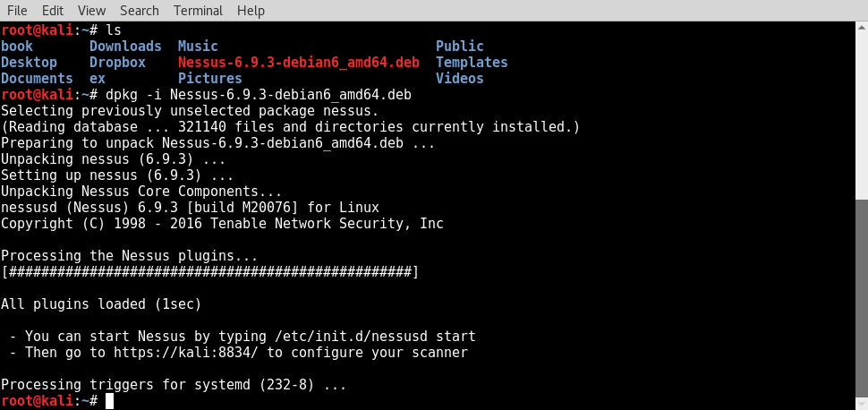Open the Search menu

point(140,11)
